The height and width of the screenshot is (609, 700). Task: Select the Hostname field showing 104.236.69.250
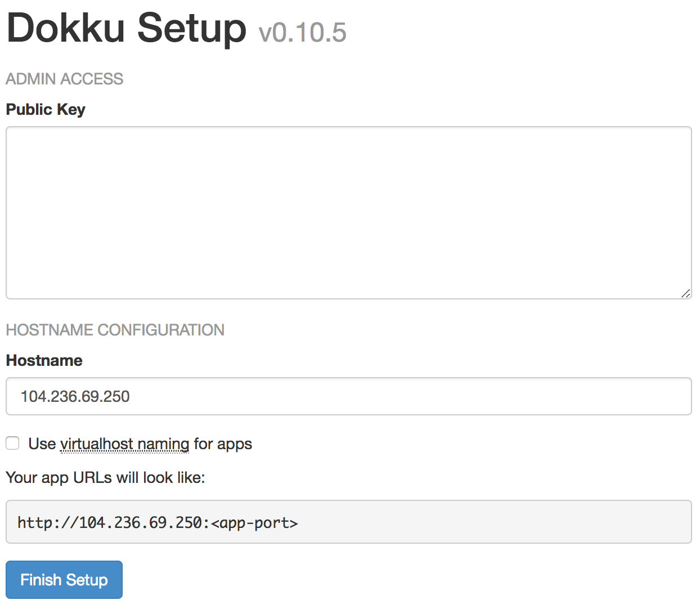point(349,396)
